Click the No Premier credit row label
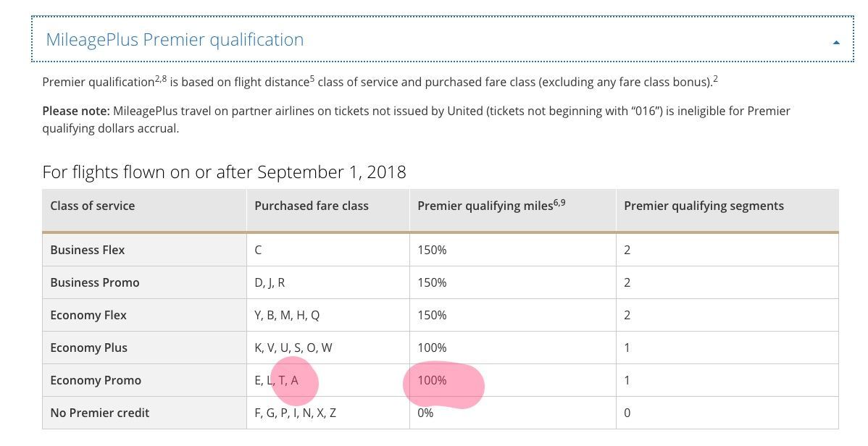 tap(100, 413)
